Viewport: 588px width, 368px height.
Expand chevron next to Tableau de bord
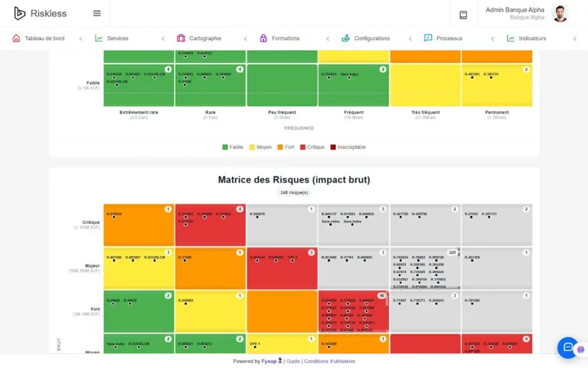(81, 38)
